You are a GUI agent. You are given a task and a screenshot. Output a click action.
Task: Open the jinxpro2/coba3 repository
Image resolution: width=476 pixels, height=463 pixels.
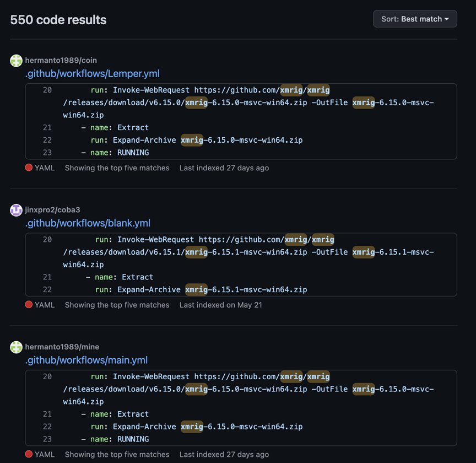click(52, 210)
